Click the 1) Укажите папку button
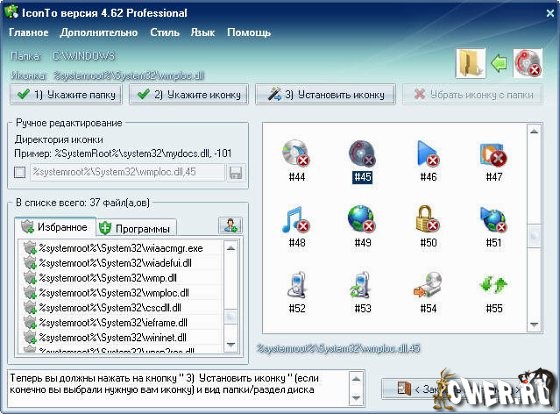Screen dimensions: 560x414 pyautogui.click(x=66, y=94)
